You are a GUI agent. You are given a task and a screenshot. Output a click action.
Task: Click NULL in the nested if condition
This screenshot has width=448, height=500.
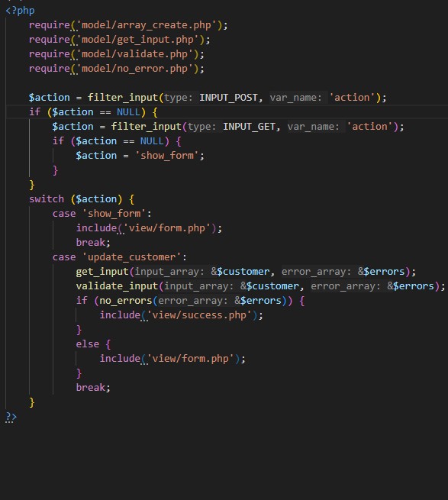pos(152,141)
